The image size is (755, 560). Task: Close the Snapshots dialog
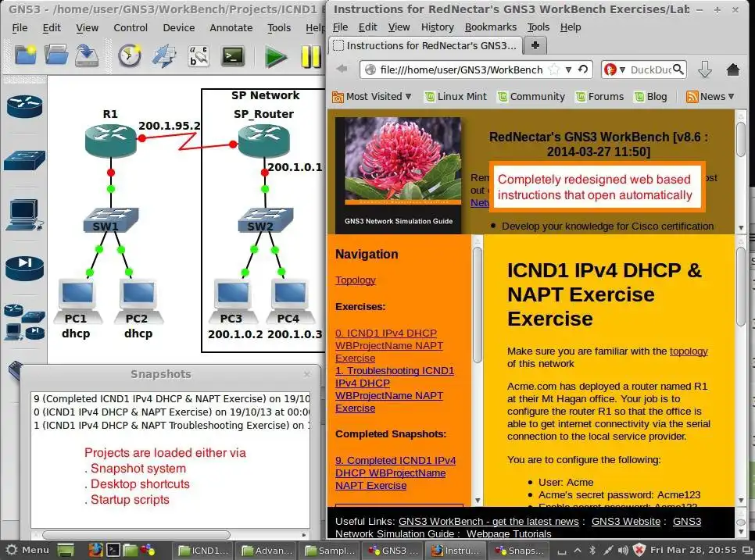(x=307, y=374)
